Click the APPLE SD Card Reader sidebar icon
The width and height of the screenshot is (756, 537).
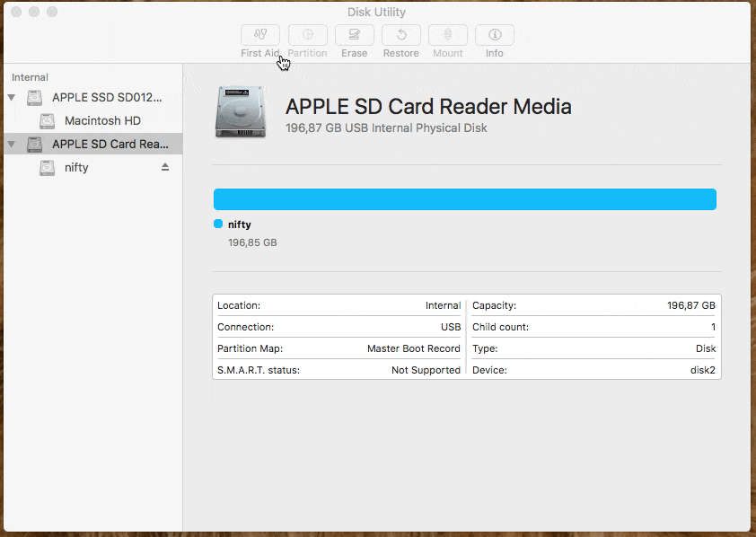(34, 144)
